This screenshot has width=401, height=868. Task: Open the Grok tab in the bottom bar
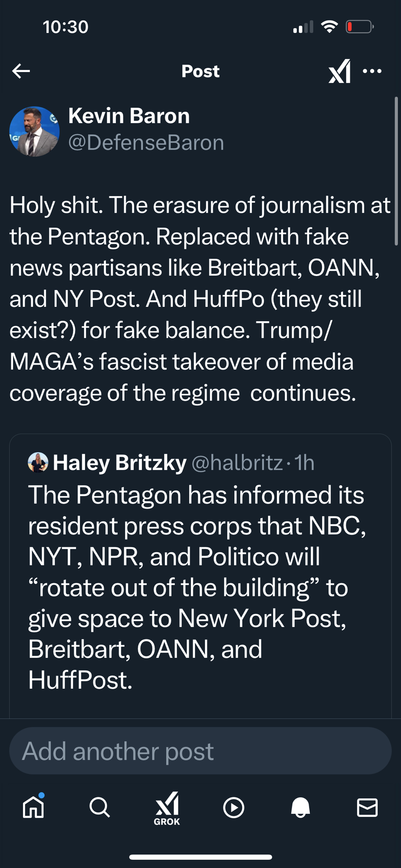coord(167,808)
